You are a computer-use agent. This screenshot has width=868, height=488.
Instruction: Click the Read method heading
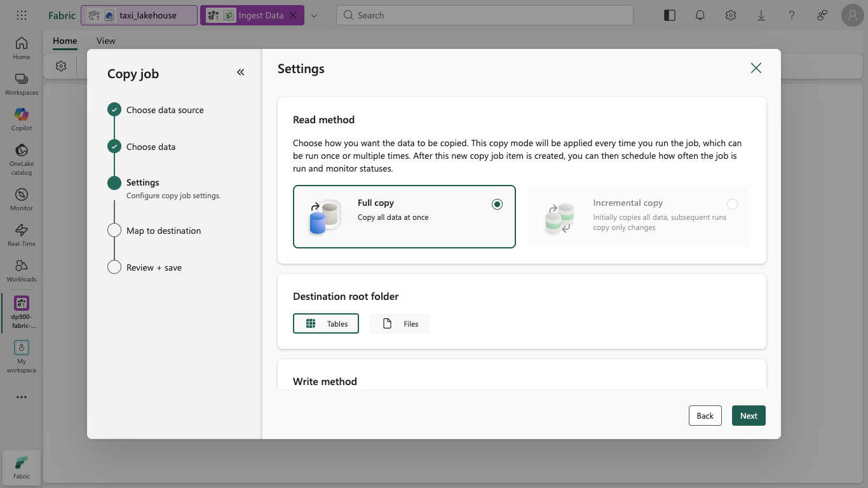[323, 119]
